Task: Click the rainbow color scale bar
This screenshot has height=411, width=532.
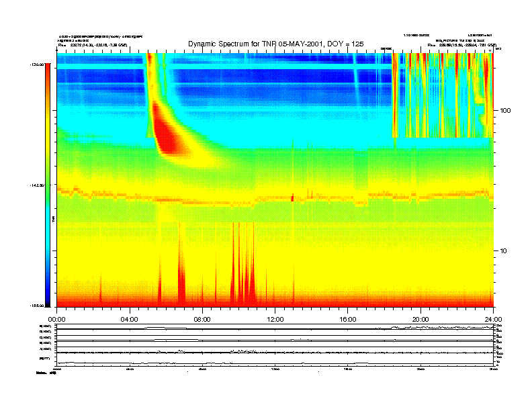Action: point(48,185)
